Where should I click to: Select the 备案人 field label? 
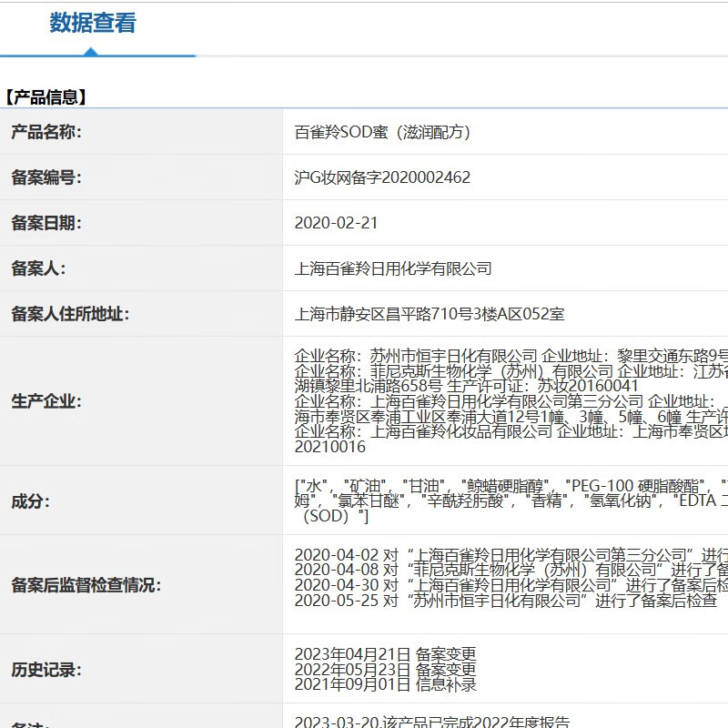click(38, 268)
